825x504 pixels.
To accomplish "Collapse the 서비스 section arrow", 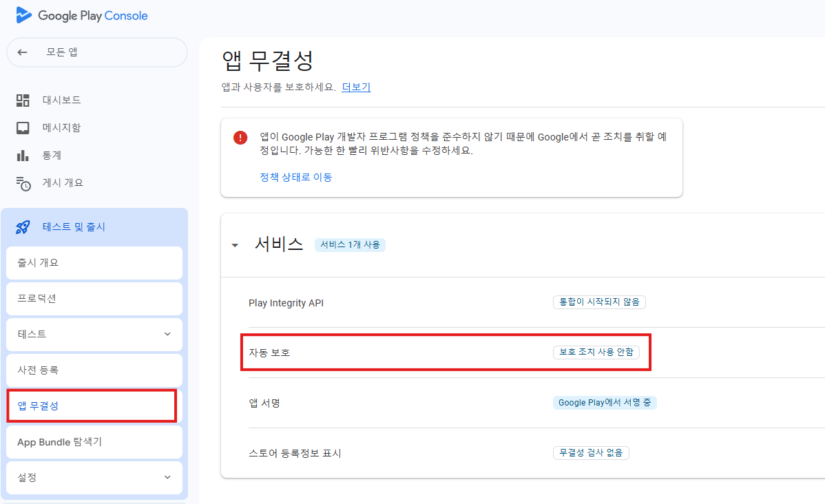I will [236, 245].
